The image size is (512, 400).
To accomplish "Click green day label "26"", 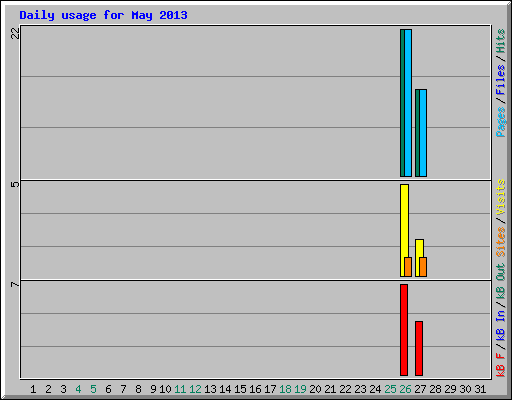I will click(405, 389).
